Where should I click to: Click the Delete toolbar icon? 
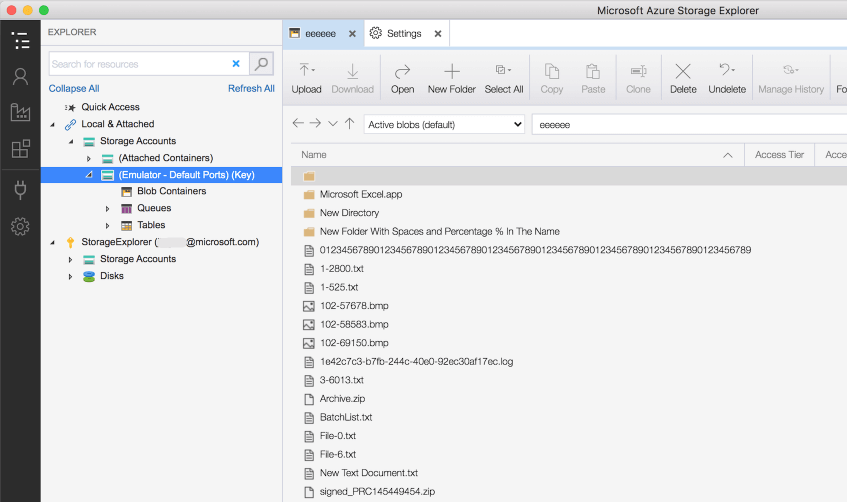(683, 79)
